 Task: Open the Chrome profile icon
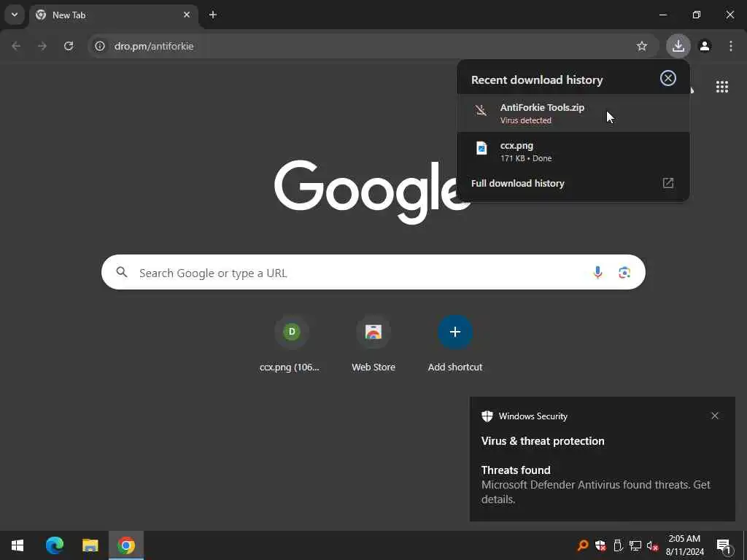tap(705, 46)
